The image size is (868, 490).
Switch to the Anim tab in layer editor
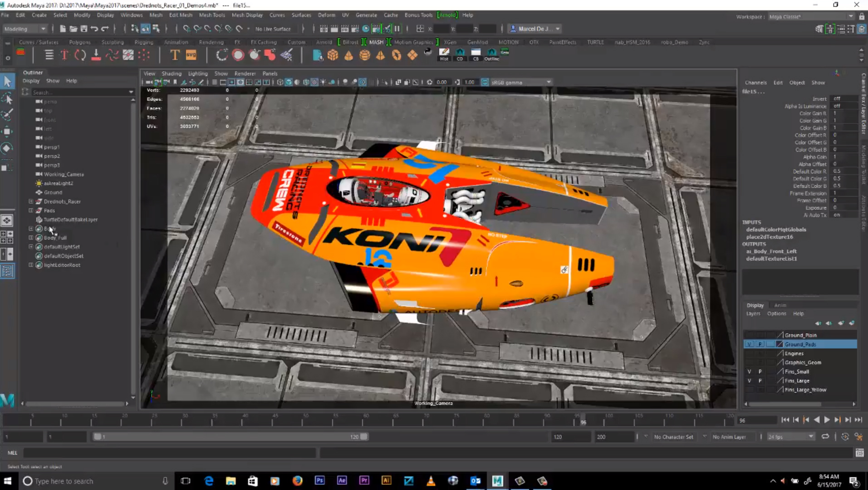(x=780, y=305)
